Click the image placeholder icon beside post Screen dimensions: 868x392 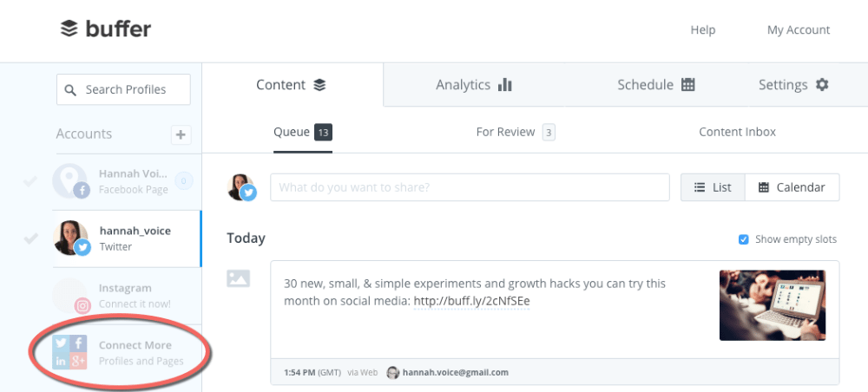[238, 278]
